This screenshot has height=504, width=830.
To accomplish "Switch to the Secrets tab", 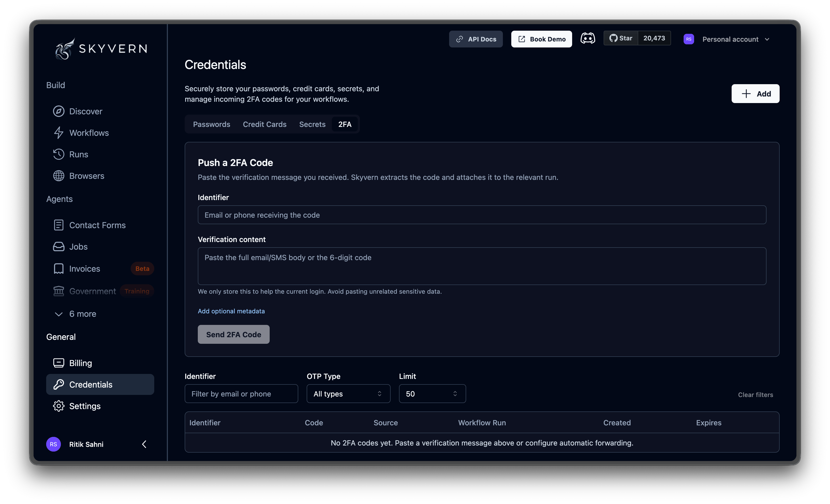I will pyautogui.click(x=312, y=124).
